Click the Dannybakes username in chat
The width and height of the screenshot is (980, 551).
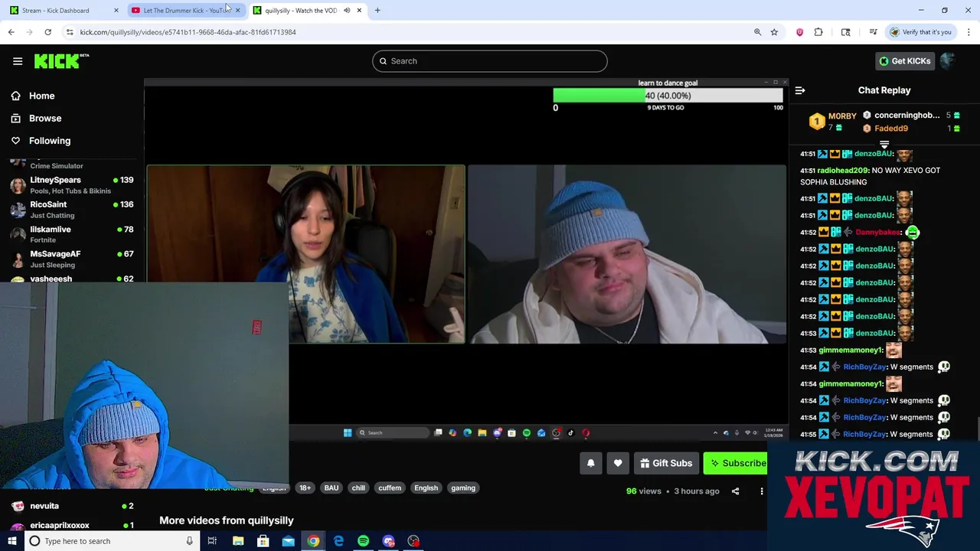[x=877, y=233]
